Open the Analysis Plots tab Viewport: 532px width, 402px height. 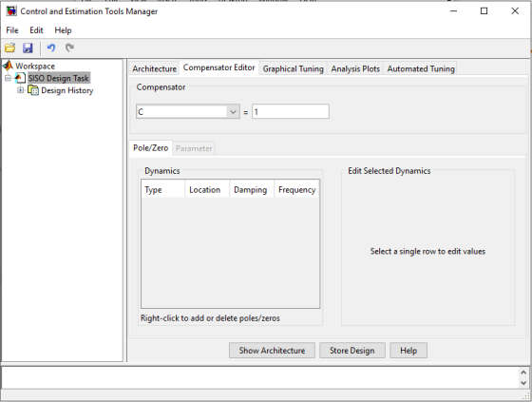tap(355, 68)
